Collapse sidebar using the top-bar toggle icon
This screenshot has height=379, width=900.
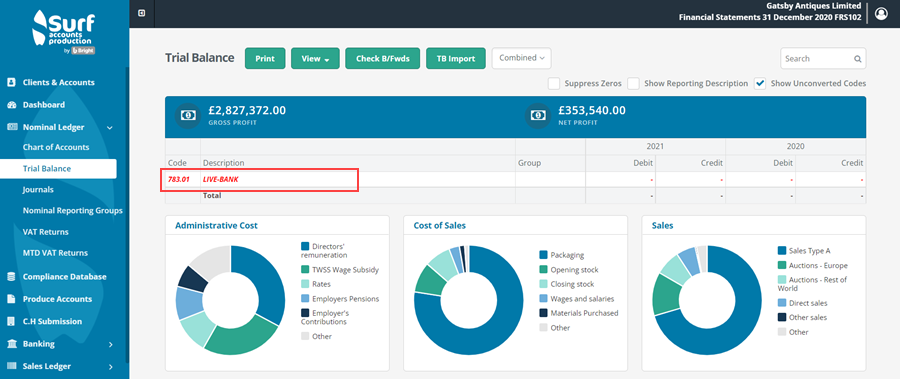click(142, 13)
